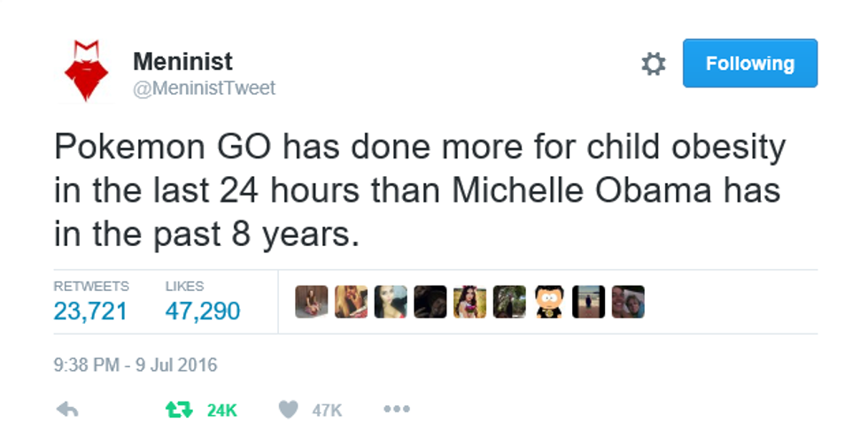This screenshot has width=868, height=446.
Task: Click the Meninist red beard logo avatar
Action: [x=86, y=71]
